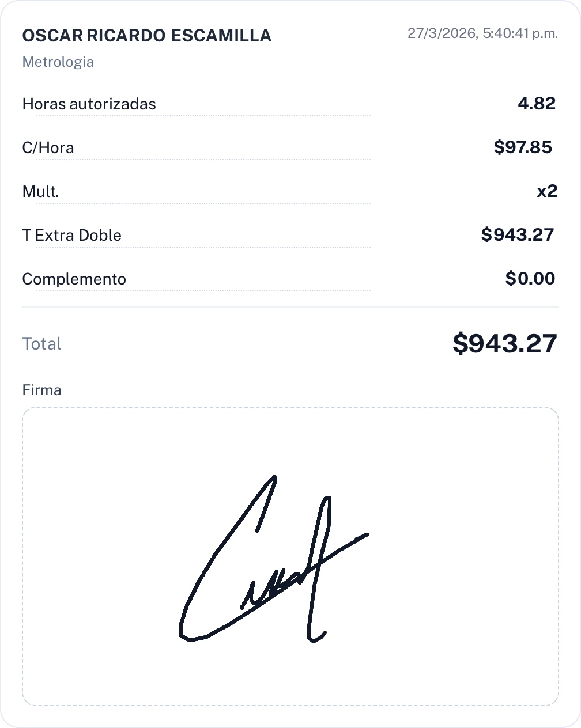Select the Total label
Image resolution: width=581 pixels, height=728 pixels.
click(41, 344)
